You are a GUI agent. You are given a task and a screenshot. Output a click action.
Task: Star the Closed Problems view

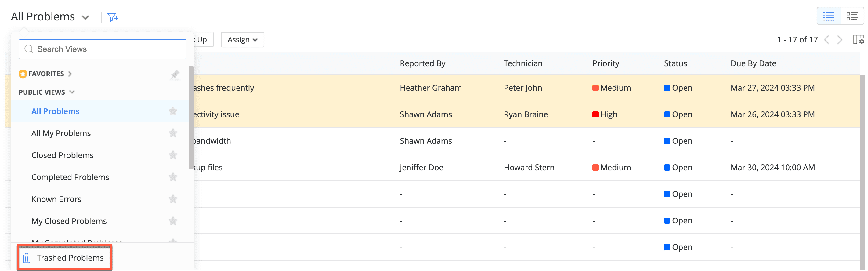tap(173, 155)
